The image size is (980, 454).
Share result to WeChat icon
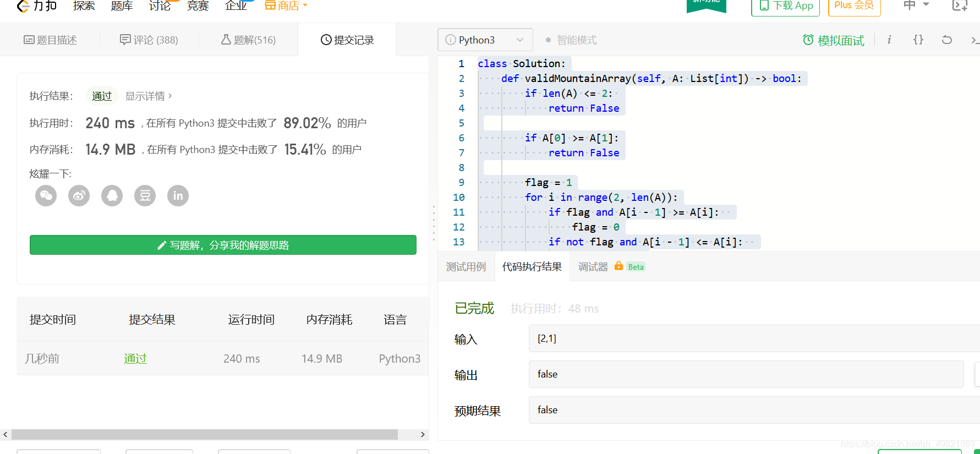pos(46,195)
